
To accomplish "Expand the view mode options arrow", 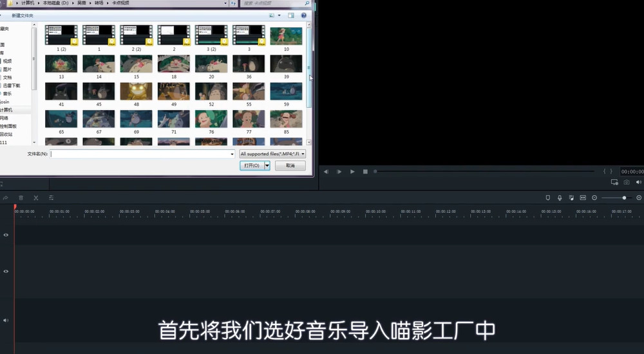I will [279, 15].
